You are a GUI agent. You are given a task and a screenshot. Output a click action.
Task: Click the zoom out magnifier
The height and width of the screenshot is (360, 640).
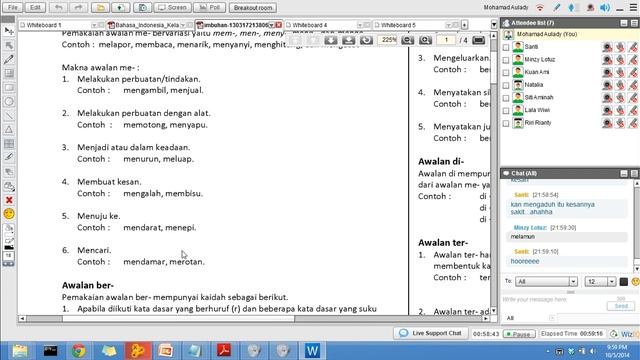click(x=407, y=40)
